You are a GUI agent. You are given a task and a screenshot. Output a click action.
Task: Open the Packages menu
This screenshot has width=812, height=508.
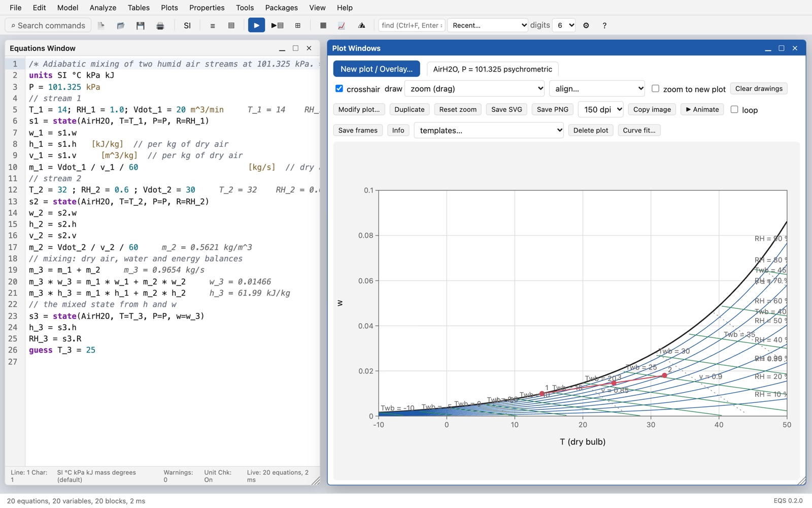(281, 8)
